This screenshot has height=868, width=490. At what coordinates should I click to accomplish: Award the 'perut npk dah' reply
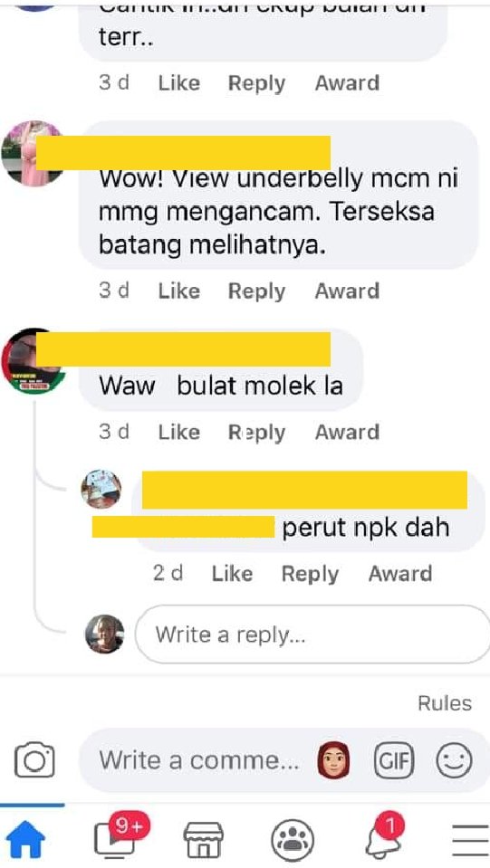coord(400,574)
